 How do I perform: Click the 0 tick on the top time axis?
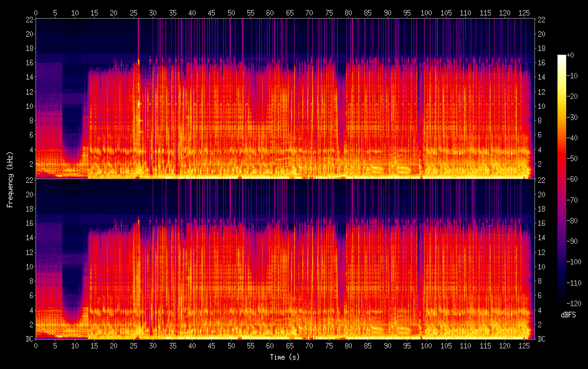(x=36, y=12)
